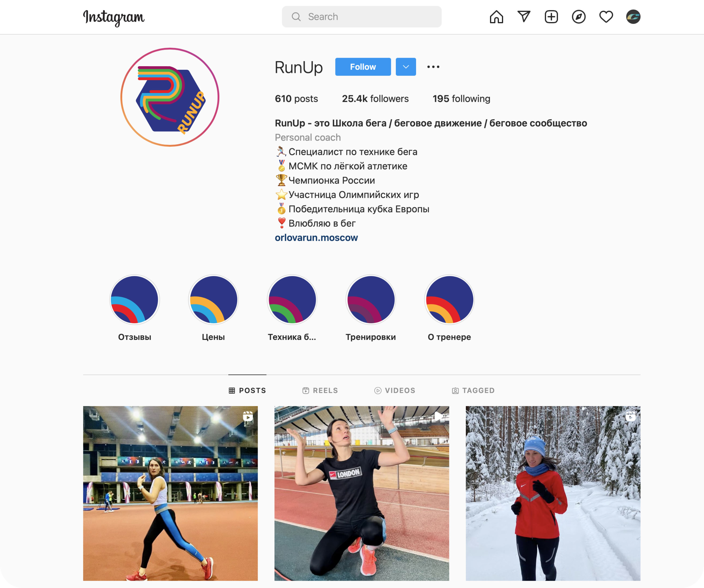704x588 pixels.
Task: Follow the RunUp account
Action: tap(363, 67)
